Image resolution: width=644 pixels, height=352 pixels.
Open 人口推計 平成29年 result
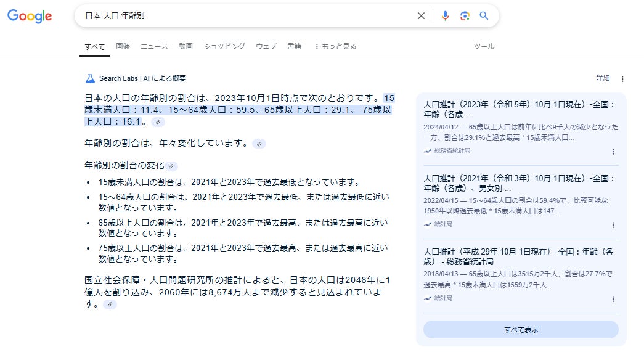point(518,256)
